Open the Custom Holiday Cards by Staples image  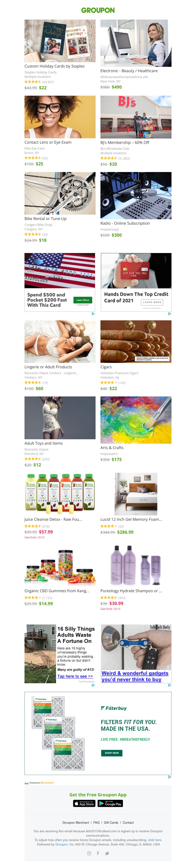pyautogui.click(x=60, y=41)
